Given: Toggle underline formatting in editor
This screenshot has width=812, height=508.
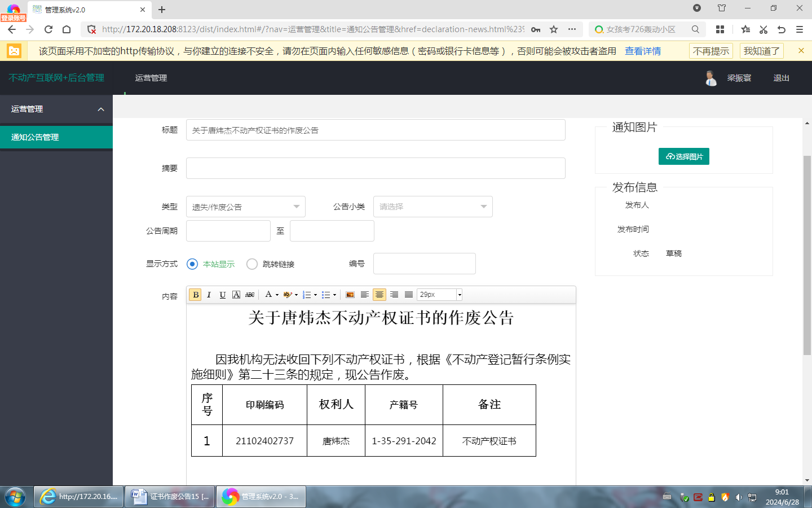Looking at the screenshot, I should pos(223,295).
